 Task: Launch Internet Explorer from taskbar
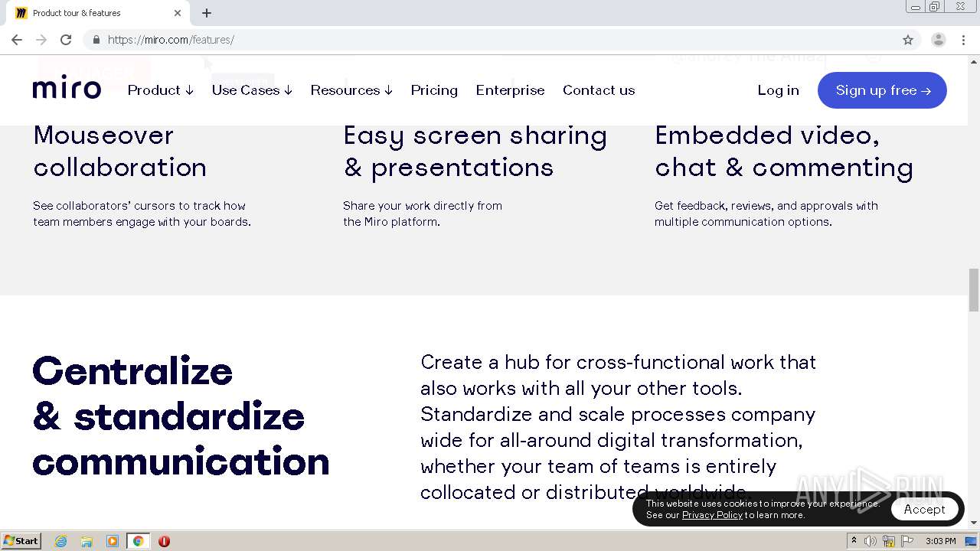point(61,541)
